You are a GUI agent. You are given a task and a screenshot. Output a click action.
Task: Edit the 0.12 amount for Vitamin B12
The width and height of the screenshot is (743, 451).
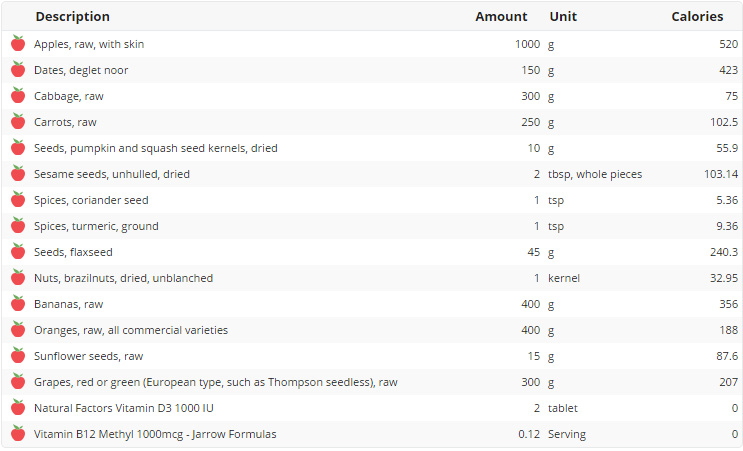pyautogui.click(x=529, y=434)
